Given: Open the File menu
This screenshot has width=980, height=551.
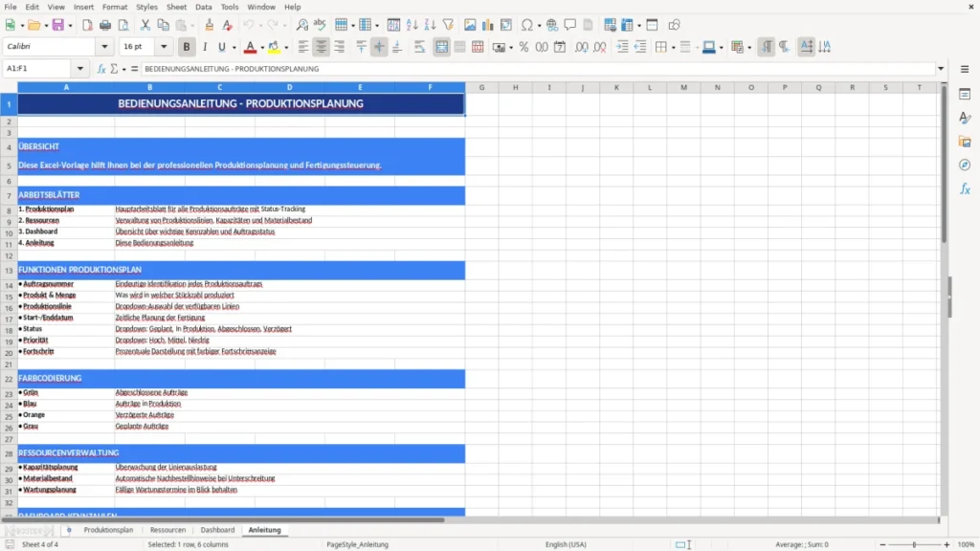Looking at the screenshot, I should tap(11, 7).
